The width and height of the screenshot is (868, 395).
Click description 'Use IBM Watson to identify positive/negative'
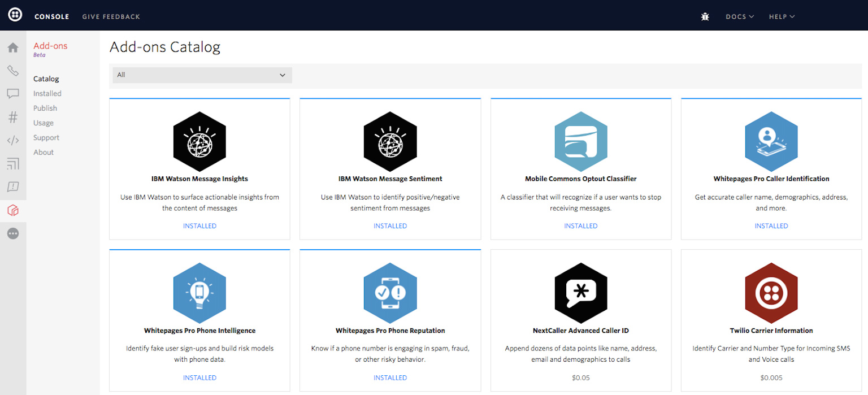click(390, 203)
